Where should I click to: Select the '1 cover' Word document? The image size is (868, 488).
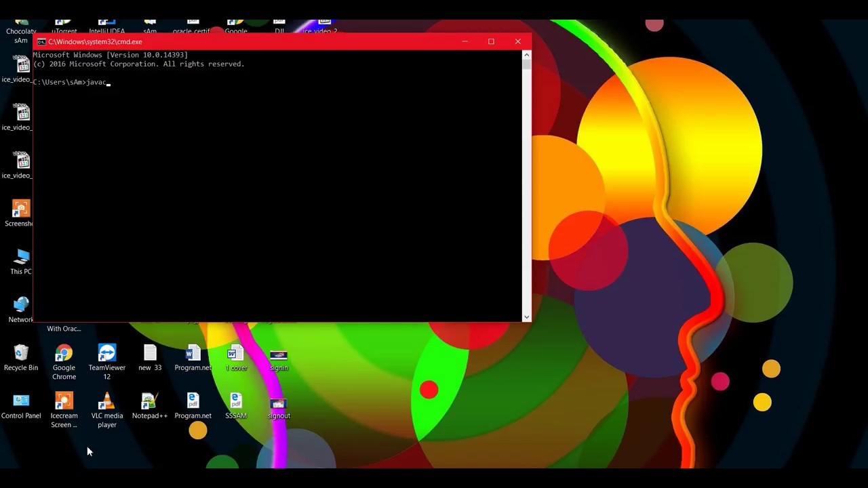tap(236, 358)
